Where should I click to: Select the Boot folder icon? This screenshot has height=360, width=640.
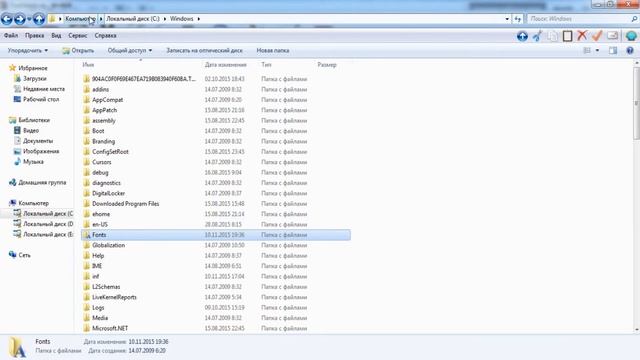(87, 131)
